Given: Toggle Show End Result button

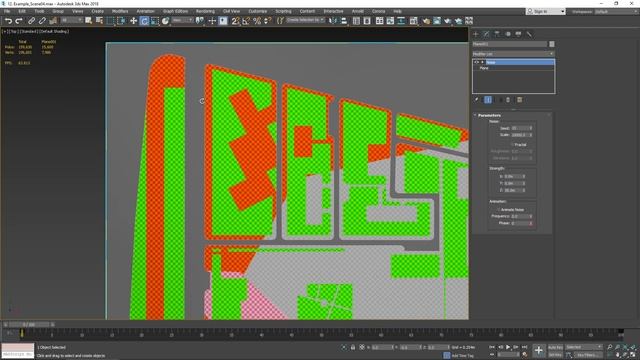Looking at the screenshot, I should [x=488, y=100].
